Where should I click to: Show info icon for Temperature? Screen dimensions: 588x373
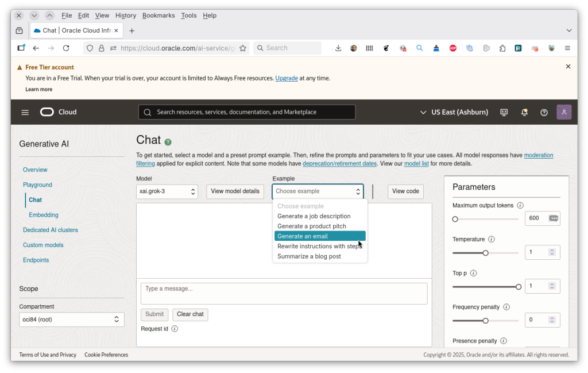click(x=492, y=239)
